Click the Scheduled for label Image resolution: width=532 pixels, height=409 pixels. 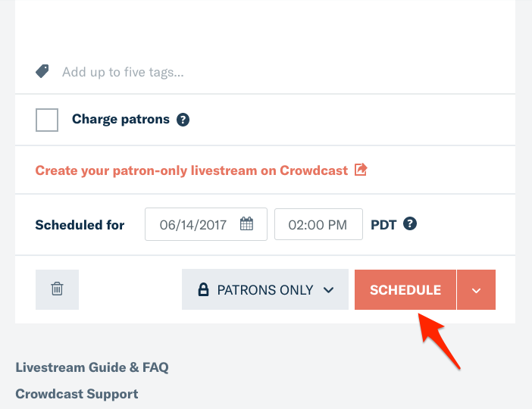[x=80, y=225]
